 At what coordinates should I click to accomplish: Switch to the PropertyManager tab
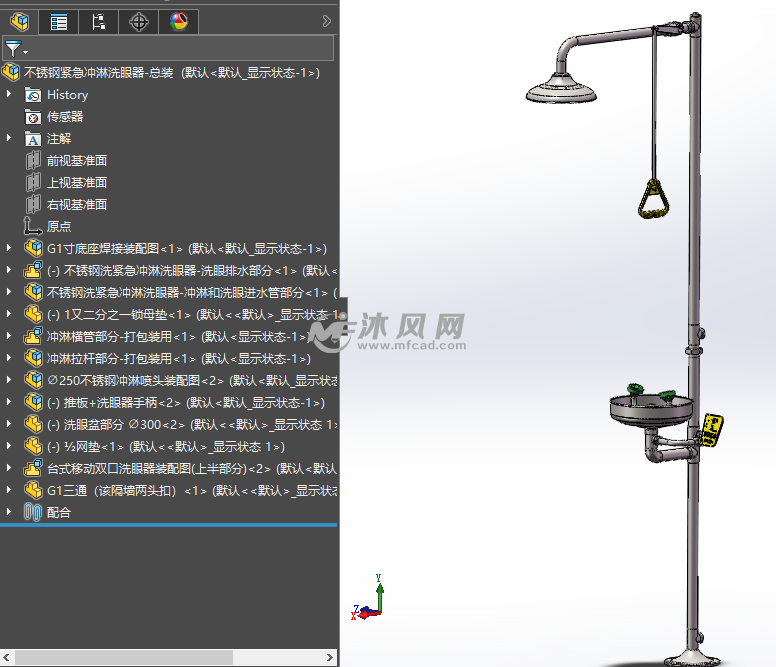point(59,21)
